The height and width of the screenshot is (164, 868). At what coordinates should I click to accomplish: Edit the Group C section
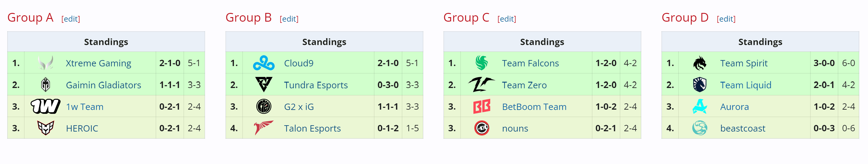point(506,19)
